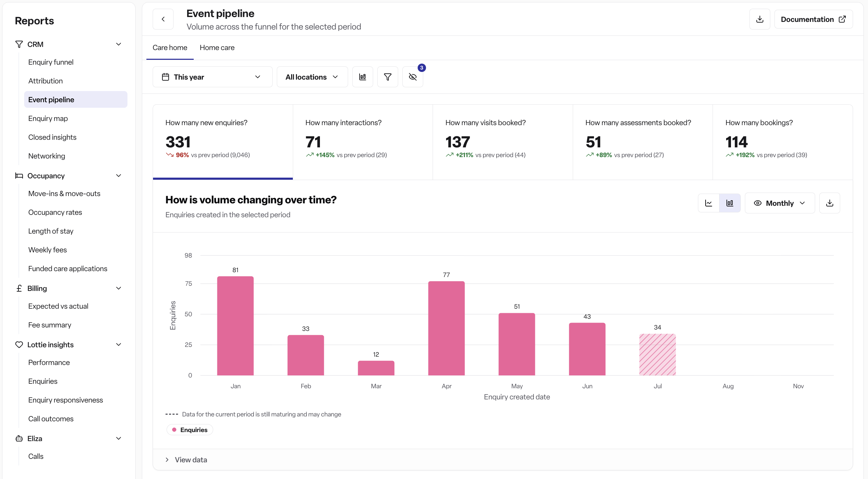
Task: Open Lottie Performance report
Action: (76, 363)
